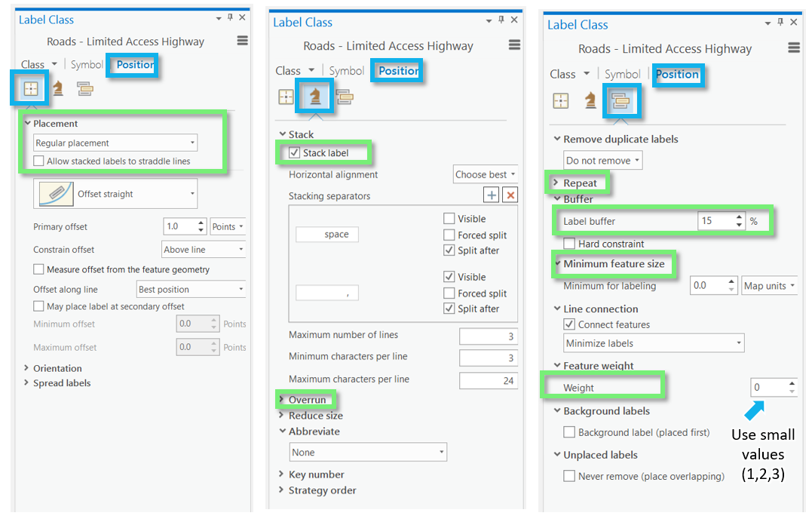Increase the Weight value using the up stepper
Image resolution: width=812 pixels, height=522 pixels.
click(x=791, y=382)
